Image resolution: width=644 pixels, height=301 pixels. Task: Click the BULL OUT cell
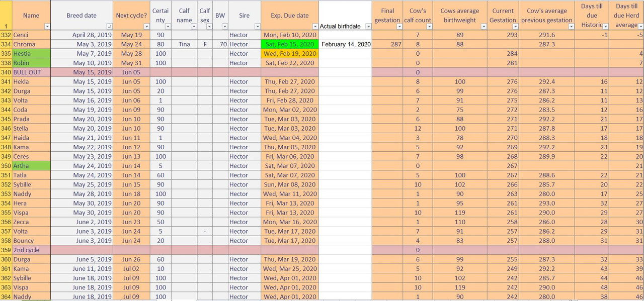(x=31, y=72)
